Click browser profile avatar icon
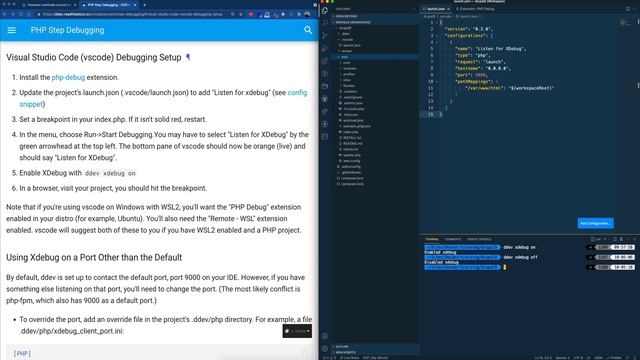The image size is (640, 360). (x=307, y=14)
